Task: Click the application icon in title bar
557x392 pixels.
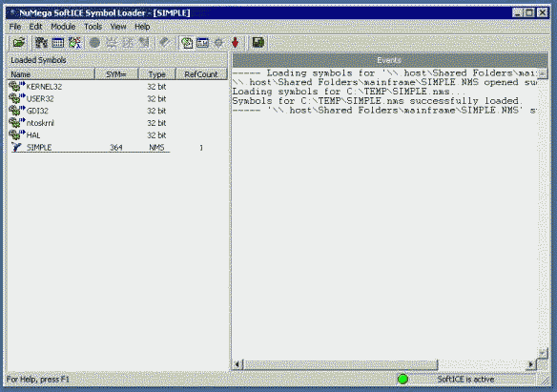Action: click(12, 13)
